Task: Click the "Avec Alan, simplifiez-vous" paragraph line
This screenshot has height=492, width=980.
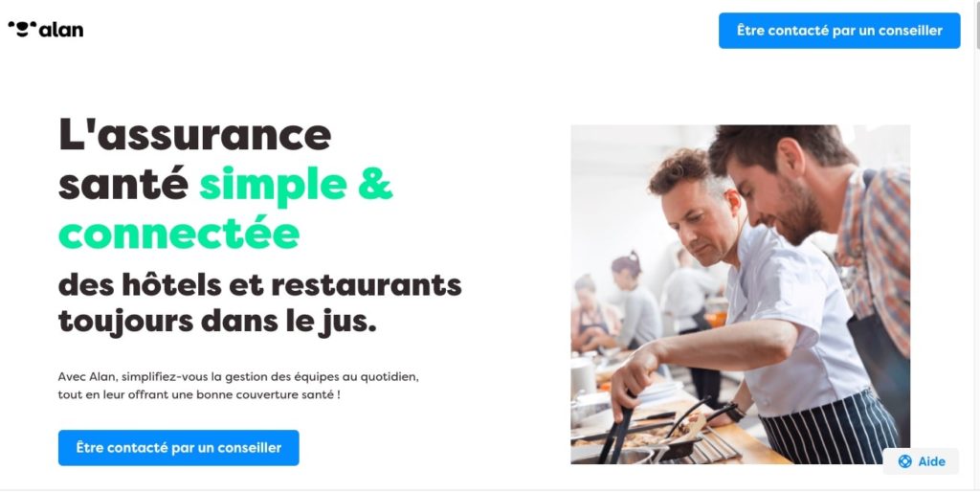Action: (130, 377)
